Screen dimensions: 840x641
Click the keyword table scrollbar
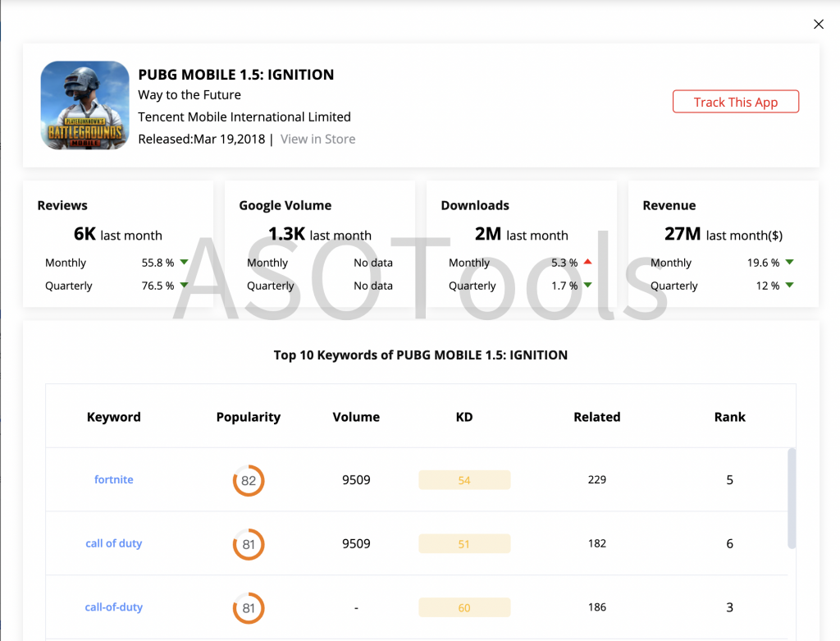792,499
